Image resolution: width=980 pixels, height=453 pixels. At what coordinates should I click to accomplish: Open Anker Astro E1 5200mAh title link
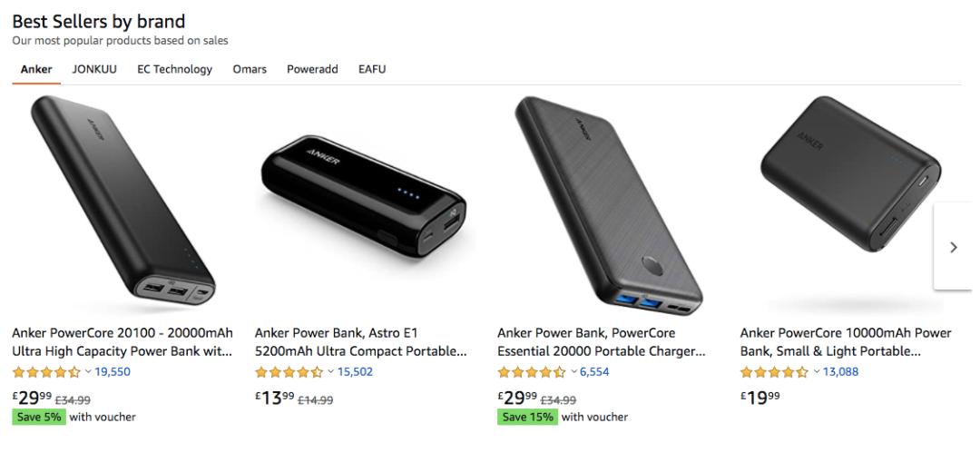coord(361,342)
